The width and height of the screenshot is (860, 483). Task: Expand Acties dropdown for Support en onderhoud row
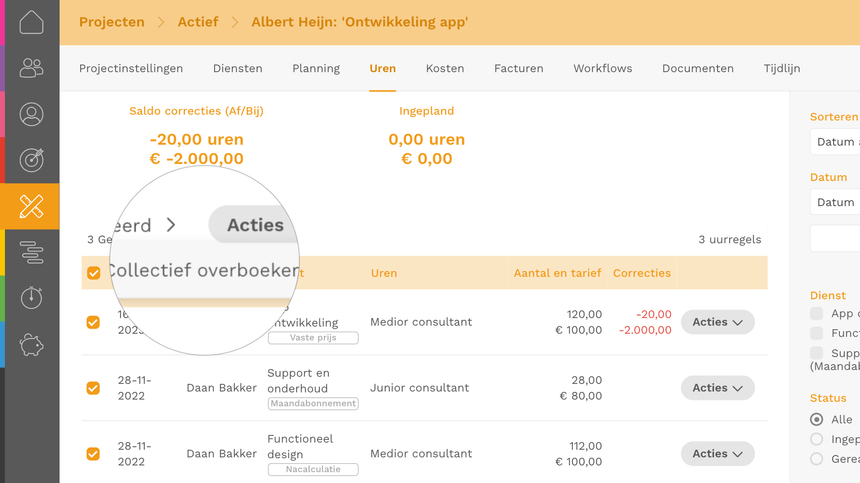[717, 388]
